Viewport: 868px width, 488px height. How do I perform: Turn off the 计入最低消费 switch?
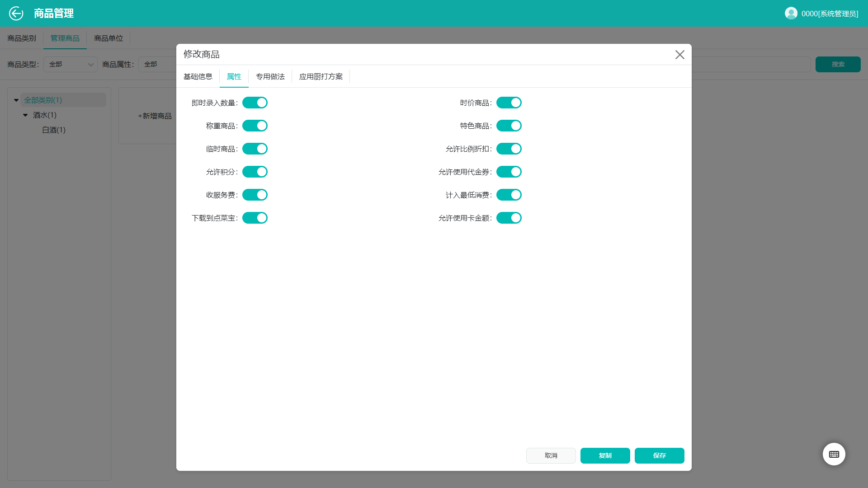pos(509,195)
